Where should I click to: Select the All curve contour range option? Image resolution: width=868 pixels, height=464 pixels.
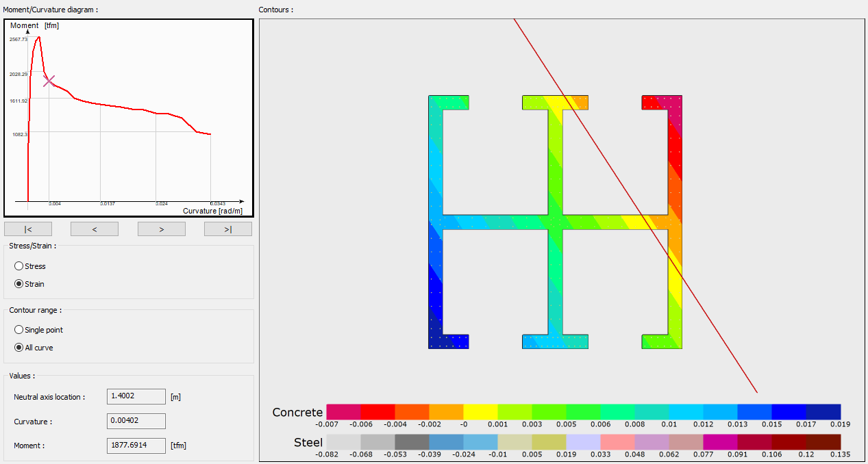(x=19, y=347)
